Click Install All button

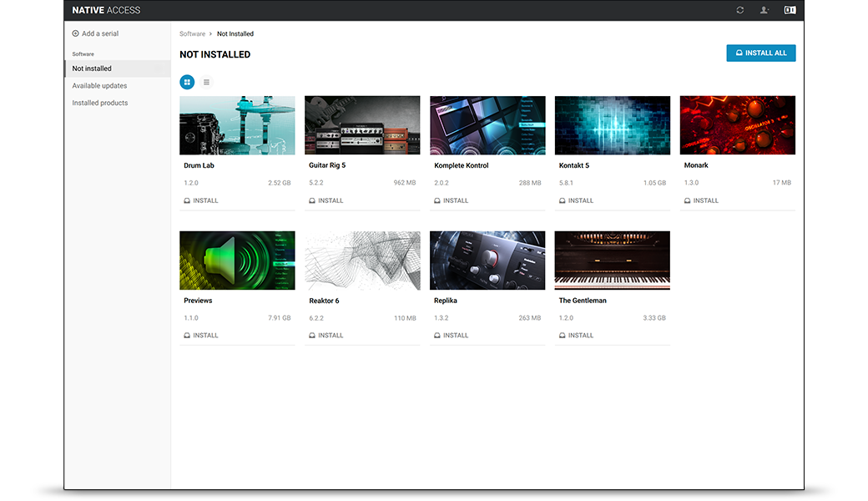coord(760,53)
